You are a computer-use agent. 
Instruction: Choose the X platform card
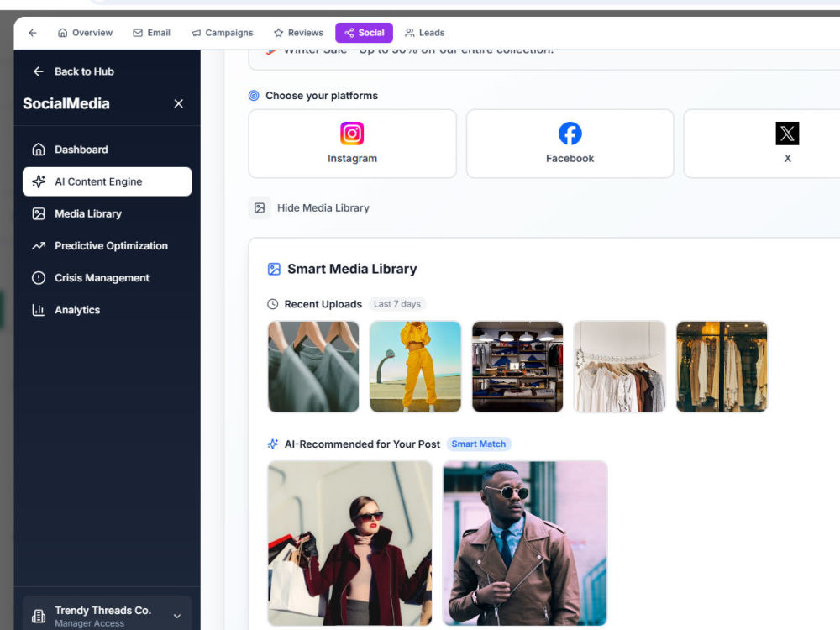(762, 144)
